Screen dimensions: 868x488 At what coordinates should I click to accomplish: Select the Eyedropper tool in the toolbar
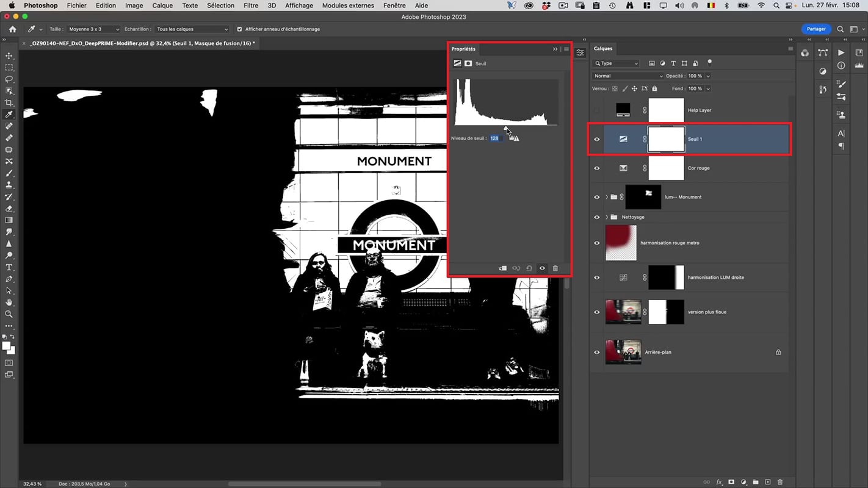(x=9, y=114)
